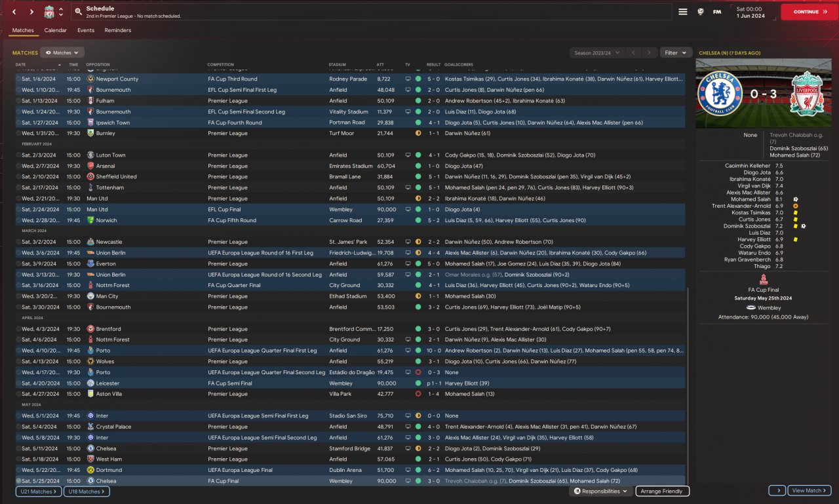The width and height of the screenshot is (839, 504).
Task: Click the Continue button
Action: pyautogui.click(x=809, y=12)
